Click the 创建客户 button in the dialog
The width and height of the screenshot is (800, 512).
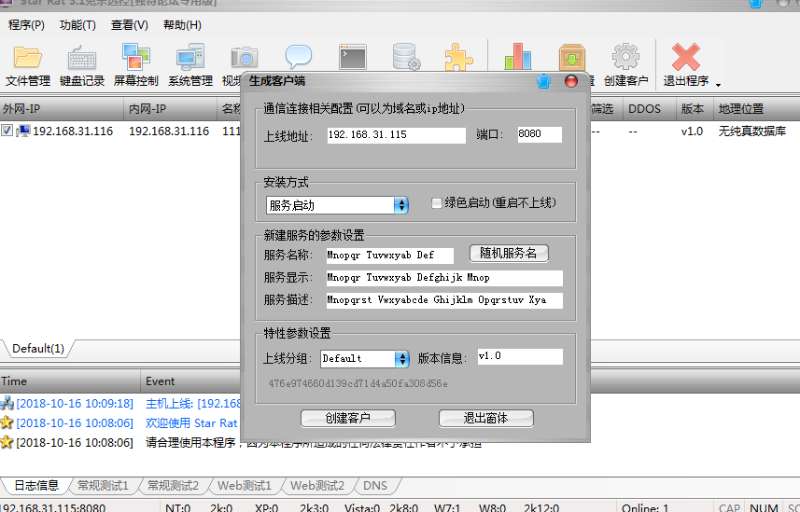[x=348, y=418]
